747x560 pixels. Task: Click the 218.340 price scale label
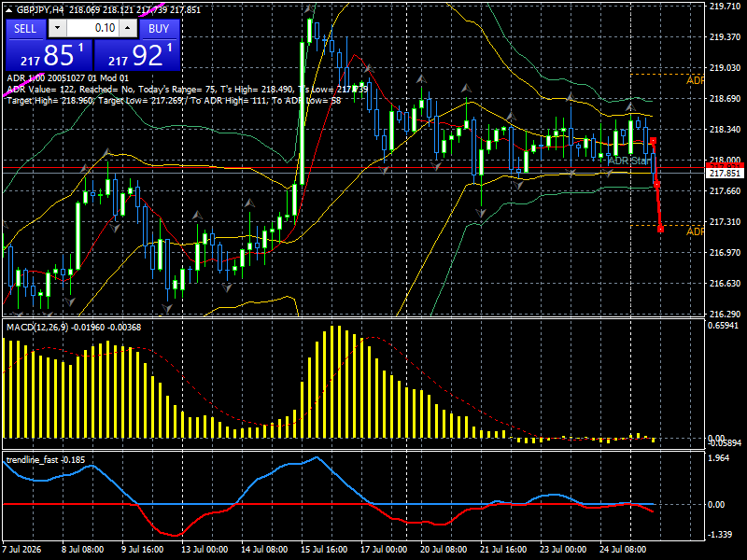725,130
